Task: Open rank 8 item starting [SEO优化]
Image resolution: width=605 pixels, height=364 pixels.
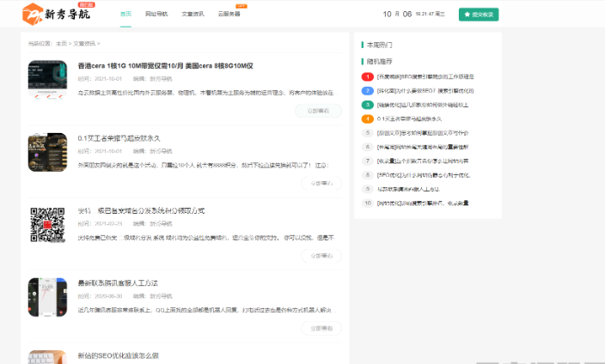Action: tap(424, 175)
